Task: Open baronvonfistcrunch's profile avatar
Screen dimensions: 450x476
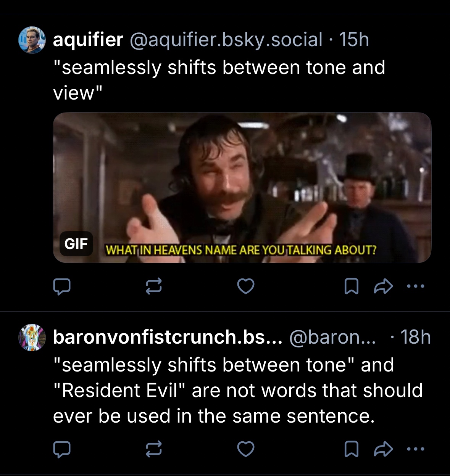Action: [x=32, y=337]
